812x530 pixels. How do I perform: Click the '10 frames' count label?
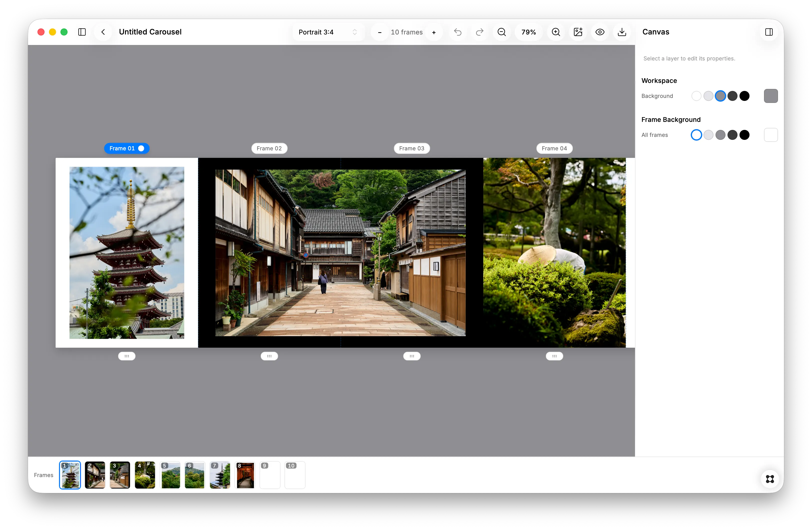coord(407,32)
